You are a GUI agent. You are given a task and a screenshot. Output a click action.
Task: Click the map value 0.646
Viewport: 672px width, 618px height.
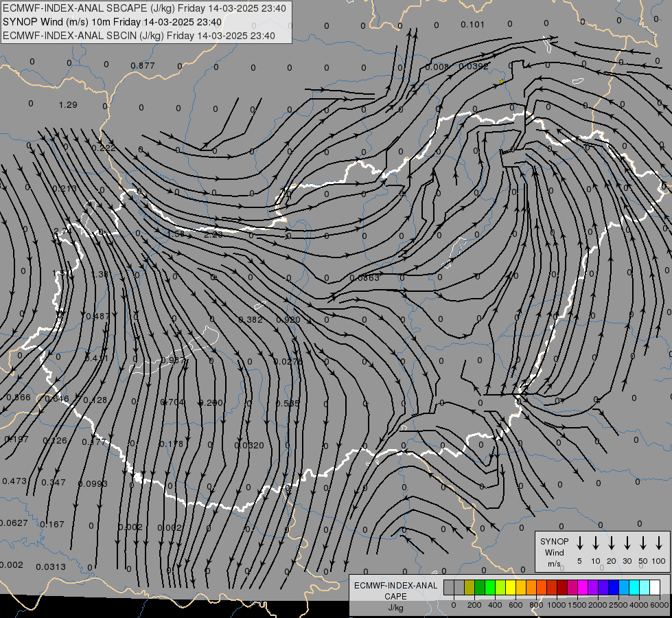(57, 398)
